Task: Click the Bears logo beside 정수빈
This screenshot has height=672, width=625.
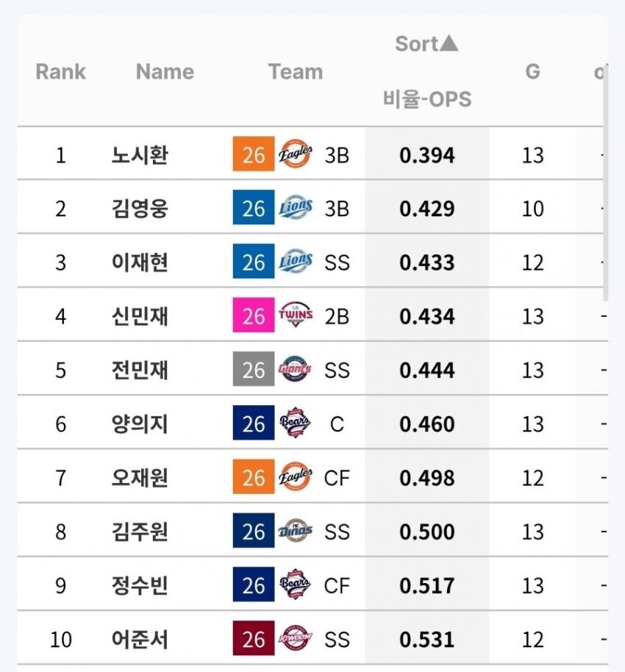Action: point(296,585)
